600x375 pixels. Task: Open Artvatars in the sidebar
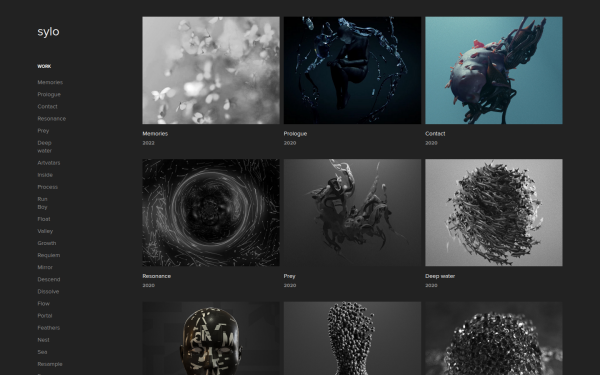pyautogui.click(x=49, y=163)
